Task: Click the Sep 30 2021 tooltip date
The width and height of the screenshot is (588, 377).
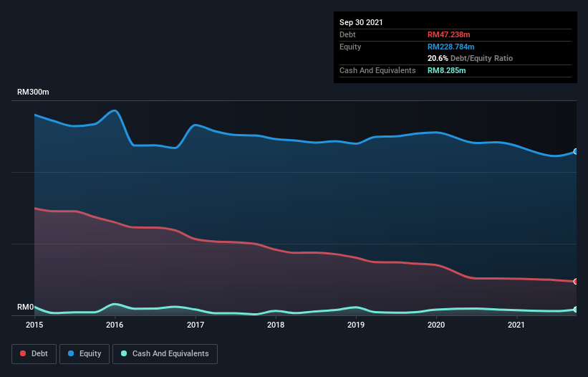Action: coord(361,22)
